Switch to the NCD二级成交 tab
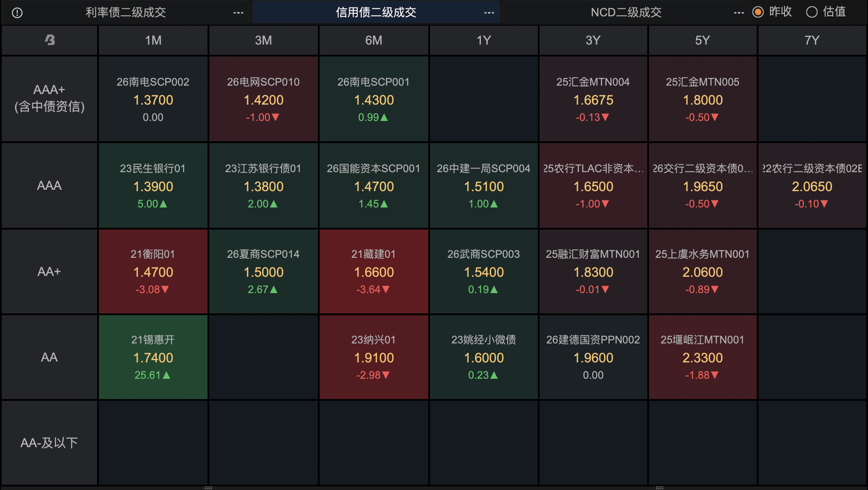Screen dimensions: 868x490 626,12
